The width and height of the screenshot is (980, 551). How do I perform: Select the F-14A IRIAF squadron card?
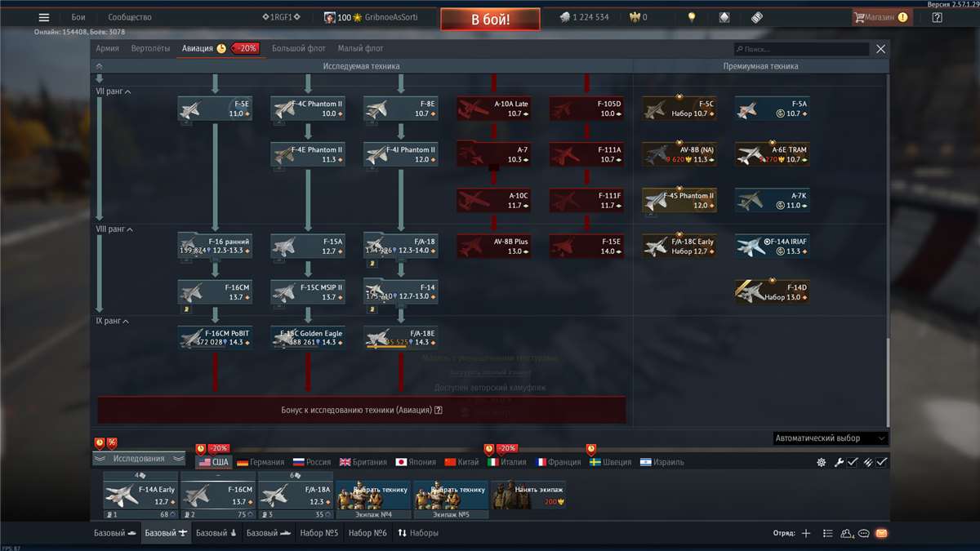[773, 247]
